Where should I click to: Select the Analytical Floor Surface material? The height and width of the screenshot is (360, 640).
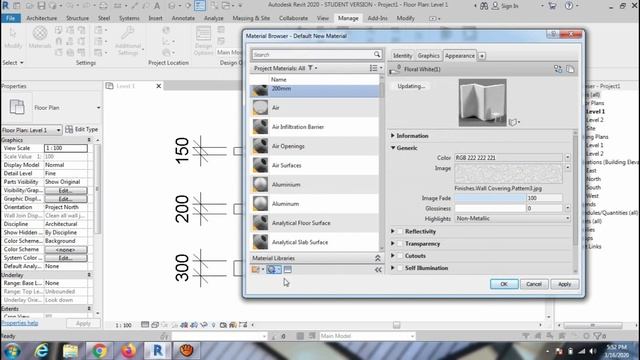pos(315,223)
